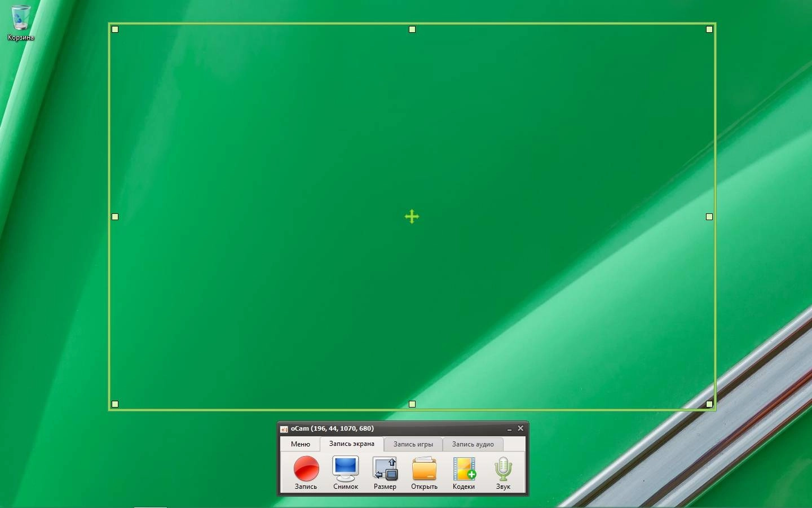Click the top-middle capture region handle
Screen dimensions: 812x508
(x=412, y=29)
